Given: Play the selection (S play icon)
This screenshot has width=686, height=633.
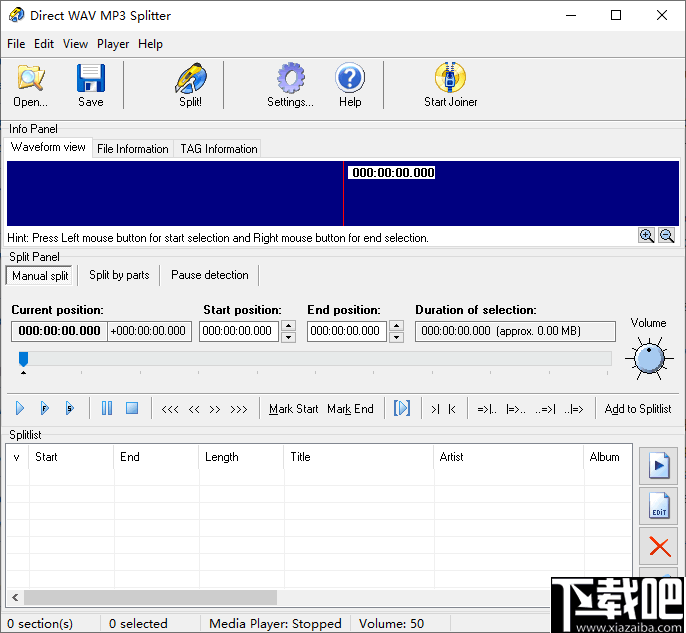Looking at the screenshot, I should point(70,409).
